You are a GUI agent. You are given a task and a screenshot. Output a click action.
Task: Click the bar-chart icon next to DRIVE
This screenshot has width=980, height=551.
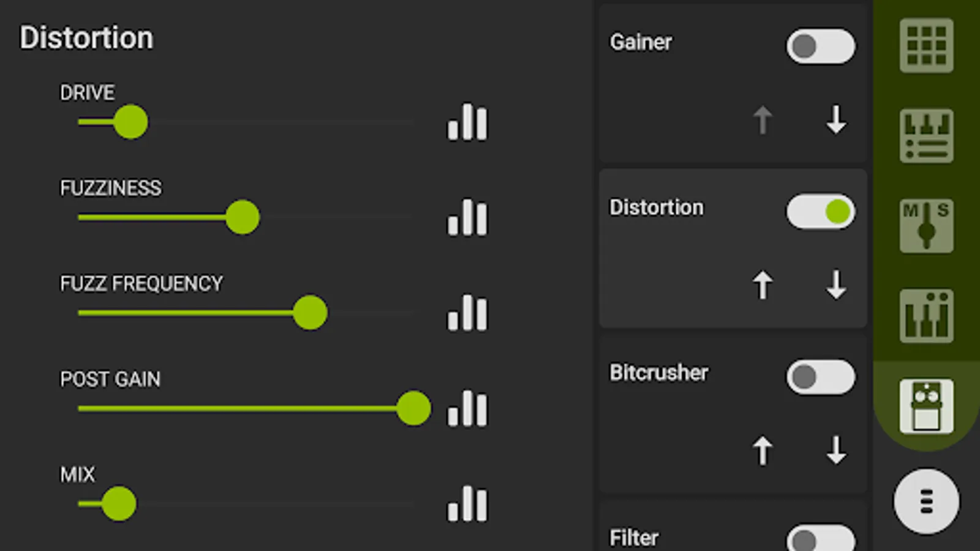[467, 122]
